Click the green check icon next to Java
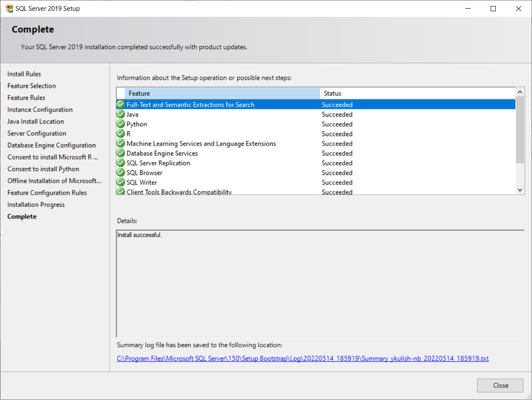Image resolution: width=532 pixels, height=400 pixels. click(121, 114)
